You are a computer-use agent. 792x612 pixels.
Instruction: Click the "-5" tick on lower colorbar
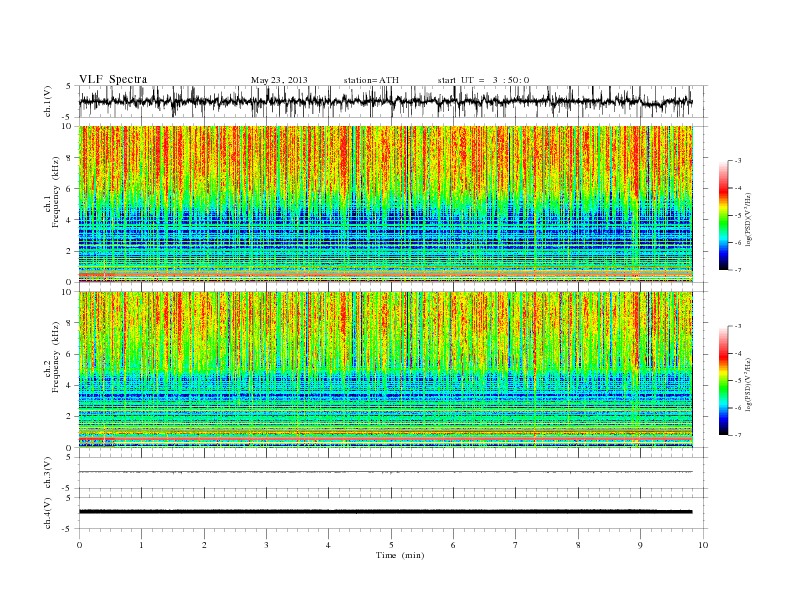point(737,381)
